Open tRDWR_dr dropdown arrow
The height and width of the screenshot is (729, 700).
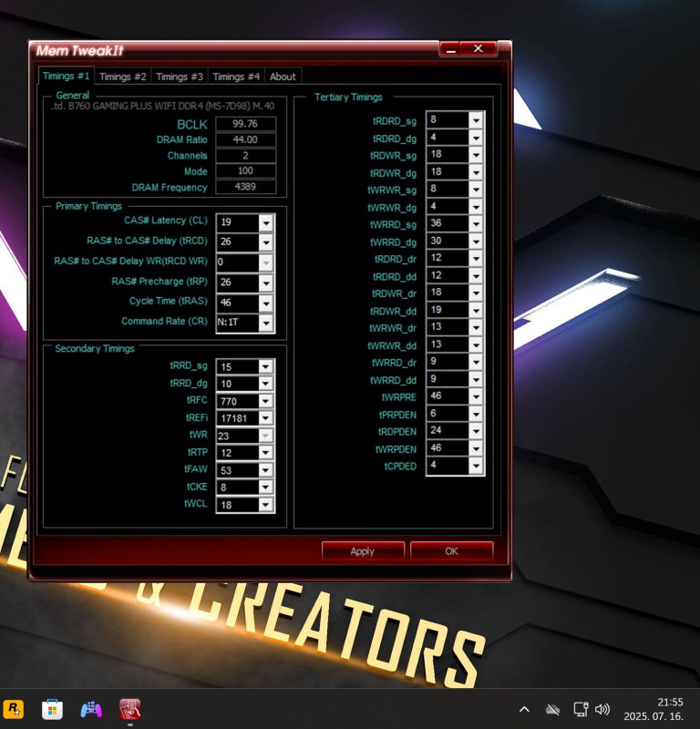(x=476, y=293)
